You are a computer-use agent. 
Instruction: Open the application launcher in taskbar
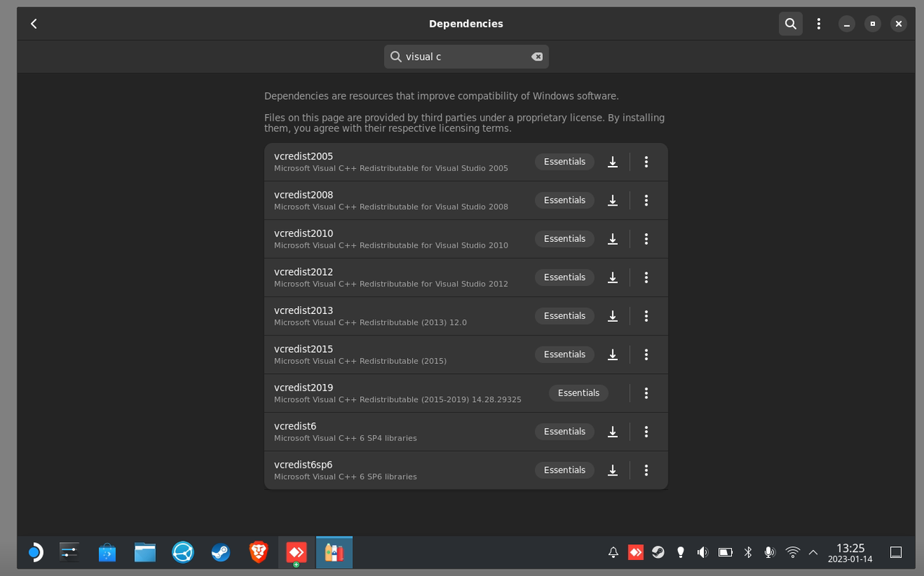point(35,553)
